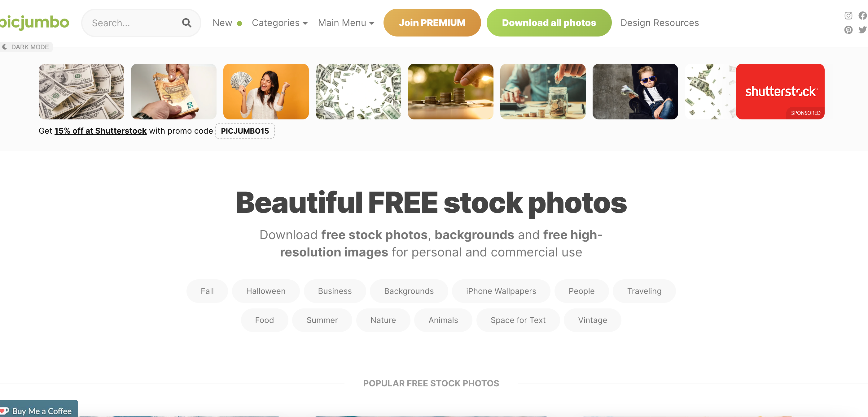This screenshot has height=417, width=868.
Task: Open the Pinterest icon
Action: [848, 30]
